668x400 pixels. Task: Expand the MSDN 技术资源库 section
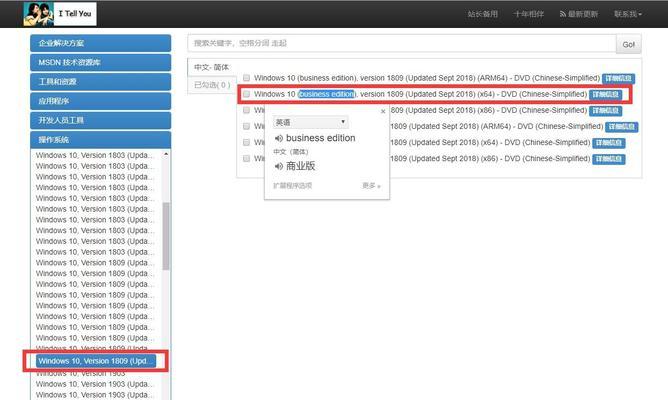(x=101, y=62)
